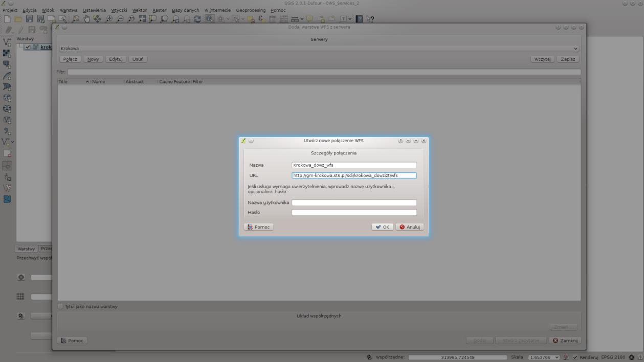
Task: Select the Identify features tool
Action: (210, 19)
